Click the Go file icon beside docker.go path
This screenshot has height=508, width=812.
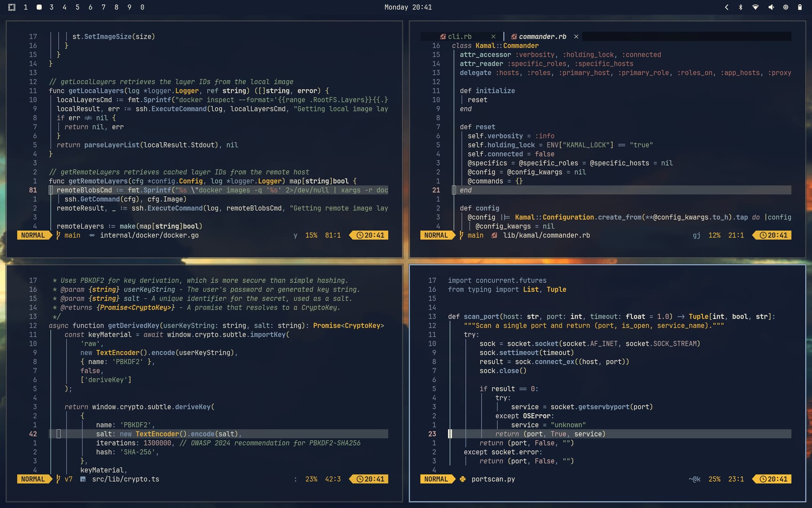92,236
